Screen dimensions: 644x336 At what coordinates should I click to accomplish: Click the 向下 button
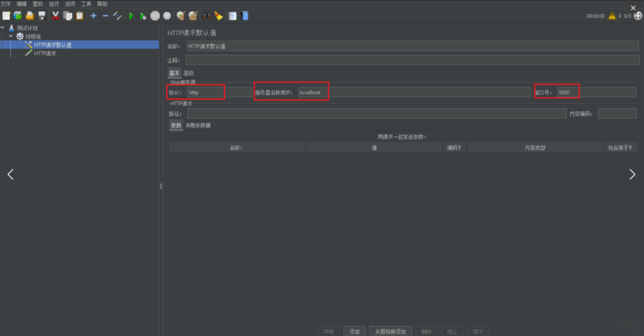click(478, 332)
